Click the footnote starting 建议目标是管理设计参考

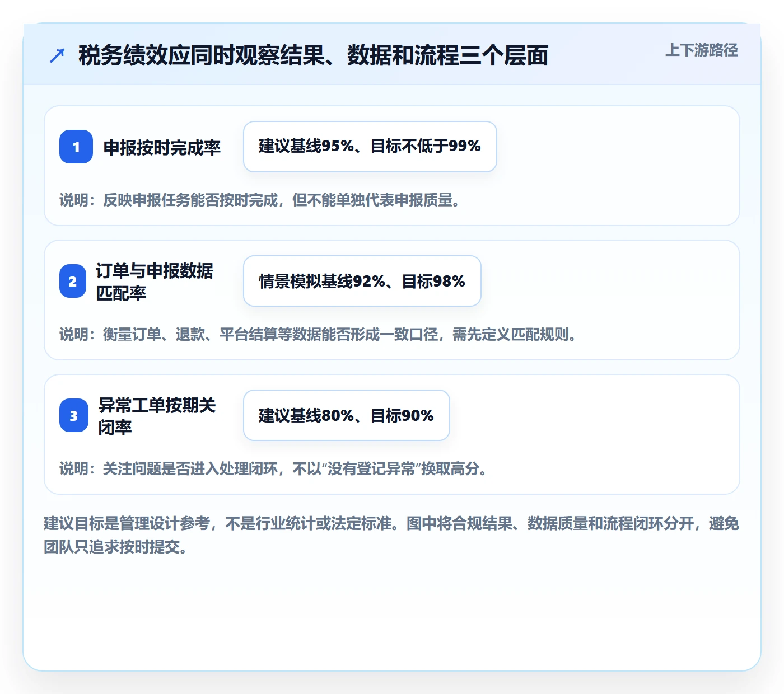click(x=391, y=535)
